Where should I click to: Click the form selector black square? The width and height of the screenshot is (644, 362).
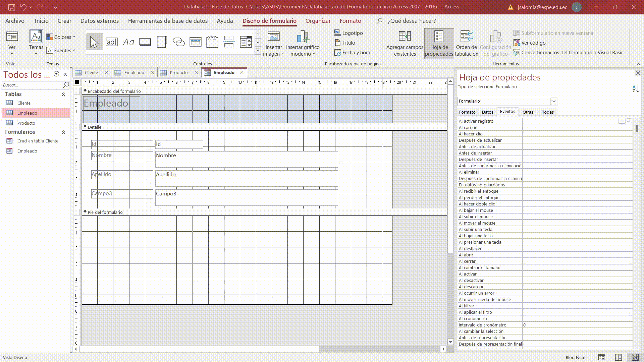(77, 82)
